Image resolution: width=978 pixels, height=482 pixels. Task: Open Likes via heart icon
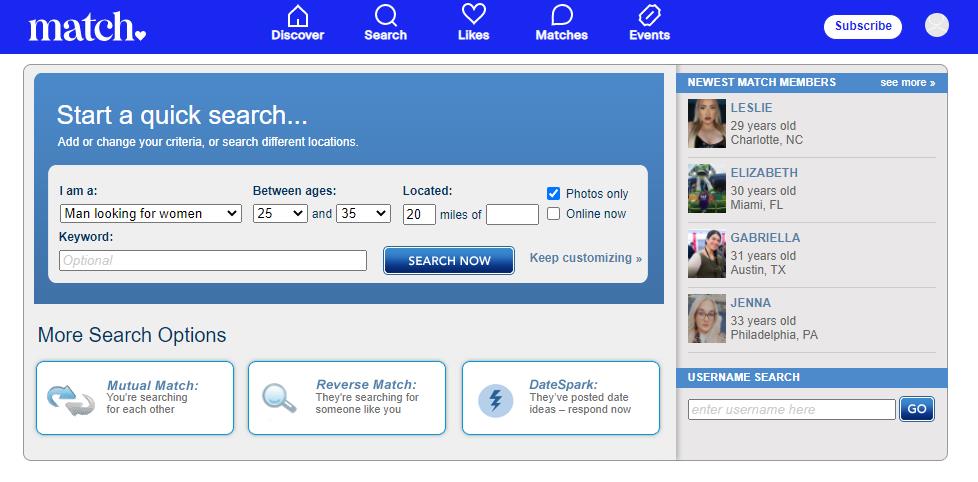[473, 14]
